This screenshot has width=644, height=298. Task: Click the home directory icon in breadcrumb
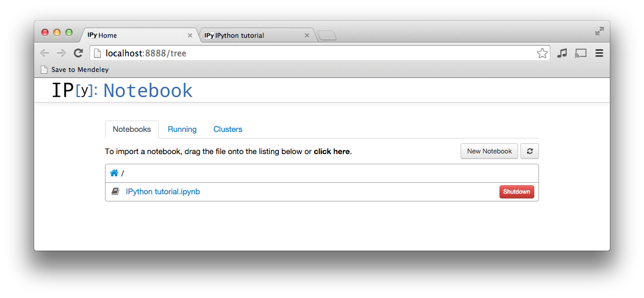(114, 173)
